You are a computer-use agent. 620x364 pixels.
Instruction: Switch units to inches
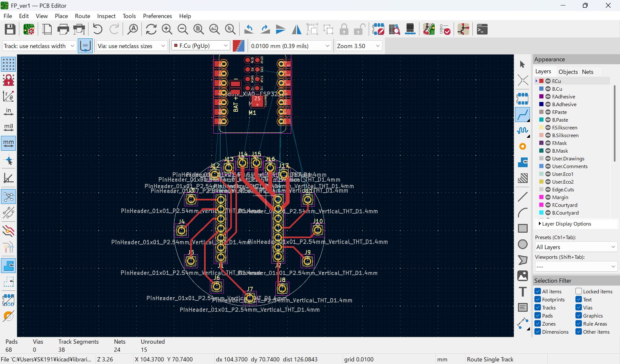[x=8, y=112]
